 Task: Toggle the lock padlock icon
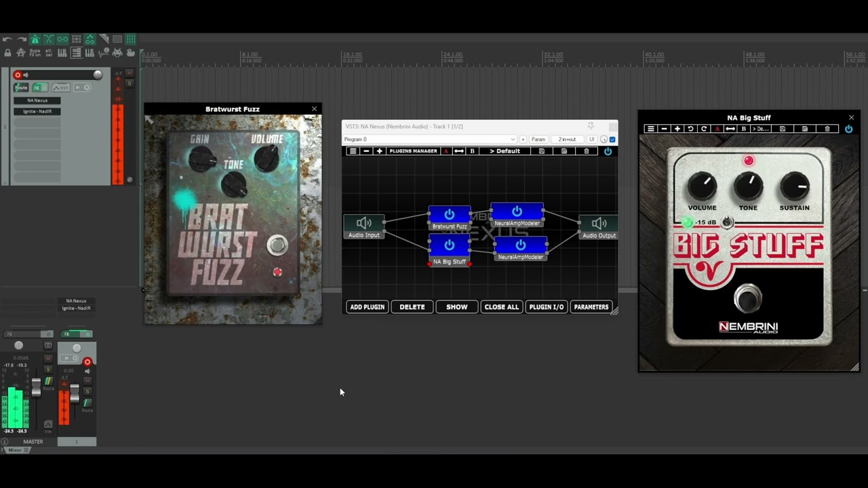[x=7, y=52]
